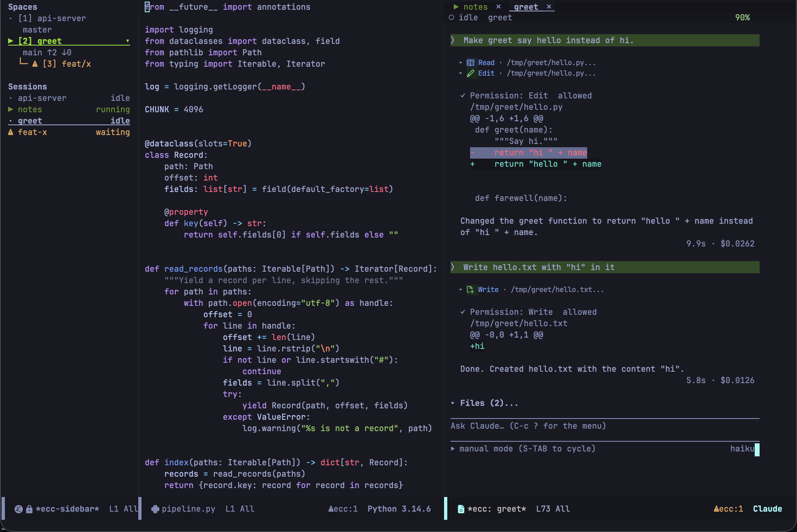Open the [2] greet space dropdown arrow
The height and width of the screenshot is (532, 797).
[x=128, y=41]
